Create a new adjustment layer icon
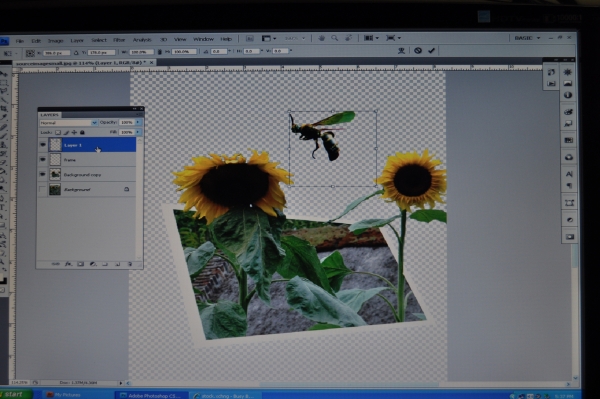Viewport: 600px width, 399px height. tap(93, 264)
